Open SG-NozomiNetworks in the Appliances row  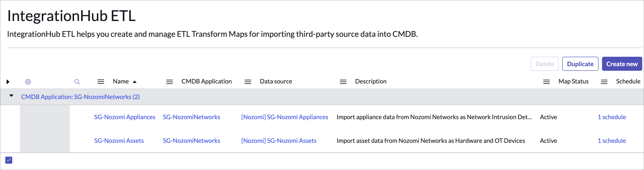(191, 117)
